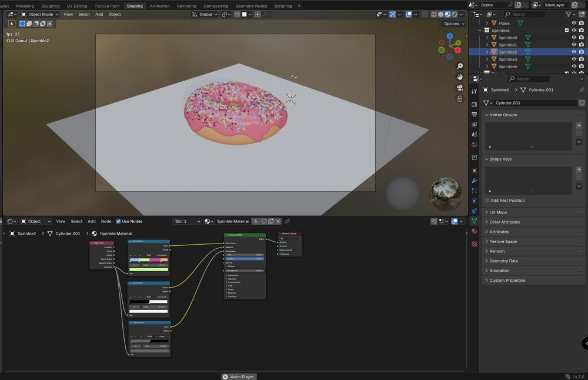The image size is (588, 380).
Task: Open the Object Data mesh tab icon
Action: pos(474,221)
